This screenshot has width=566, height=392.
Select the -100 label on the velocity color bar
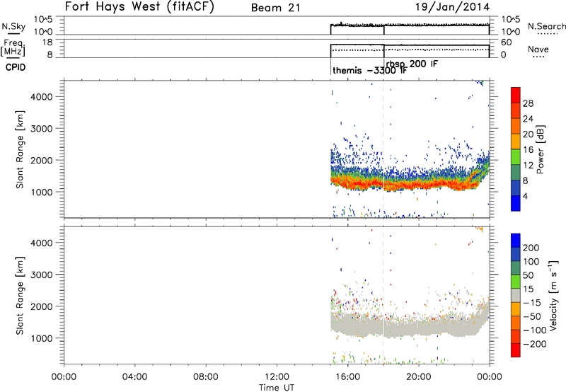pos(534,330)
